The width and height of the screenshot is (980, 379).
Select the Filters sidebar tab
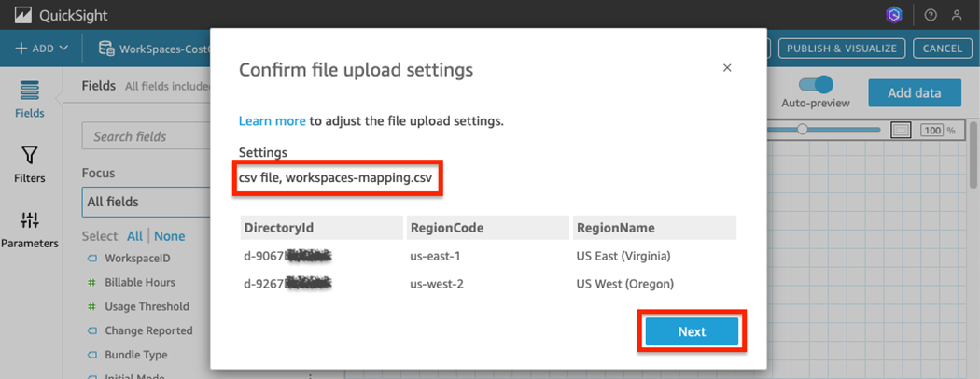30,165
